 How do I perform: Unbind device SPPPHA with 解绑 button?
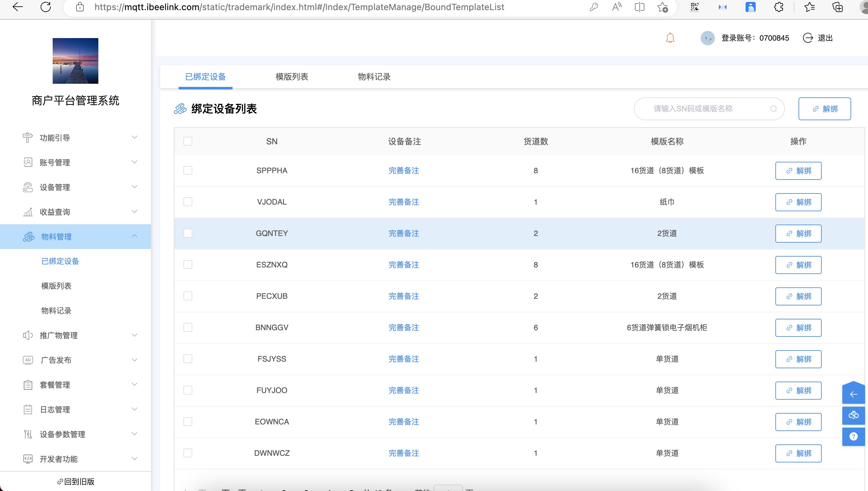point(798,171)
